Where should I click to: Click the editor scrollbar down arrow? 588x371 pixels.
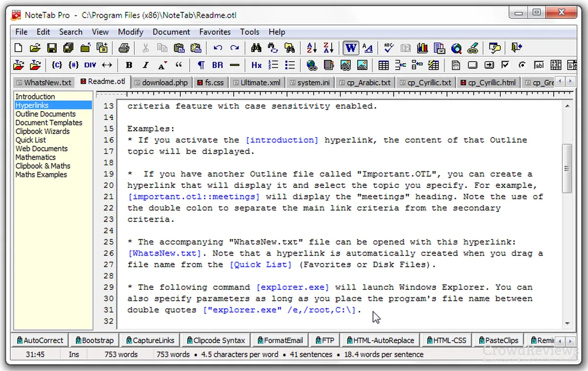567,324
